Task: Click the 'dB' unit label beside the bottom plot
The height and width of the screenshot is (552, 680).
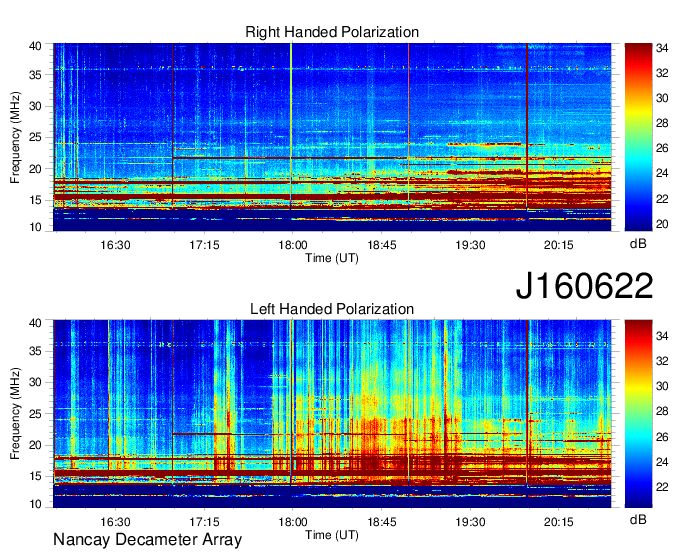Action: pos(638,519)
